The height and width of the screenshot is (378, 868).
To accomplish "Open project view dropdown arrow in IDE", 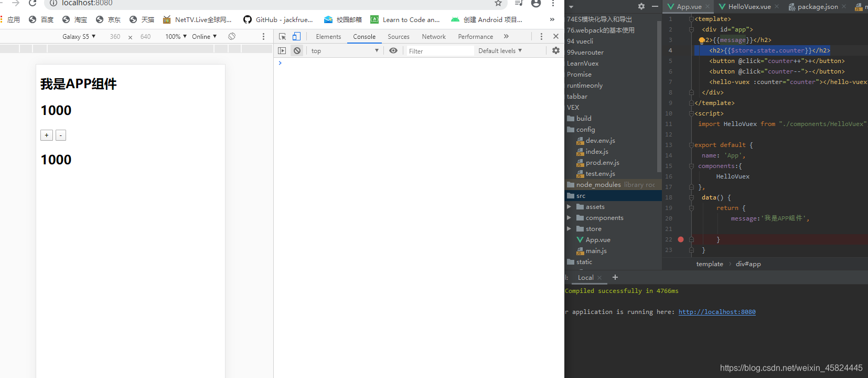I will (x=571, y=7).
